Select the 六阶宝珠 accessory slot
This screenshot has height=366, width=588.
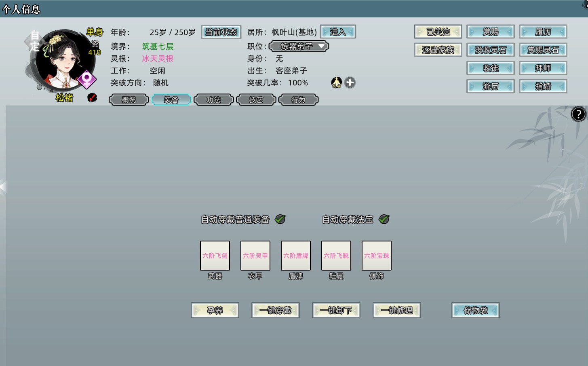[377, 256]
